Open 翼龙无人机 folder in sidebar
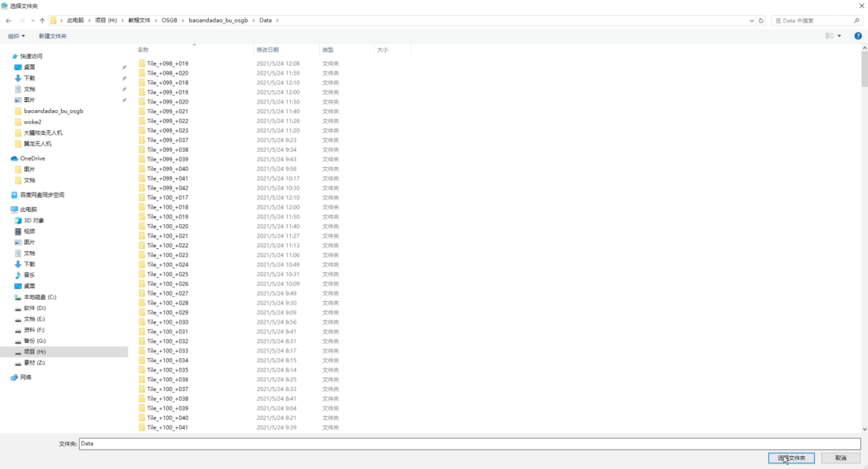Image resolution: width=868 pixels, height=469 pixels. 37,144
